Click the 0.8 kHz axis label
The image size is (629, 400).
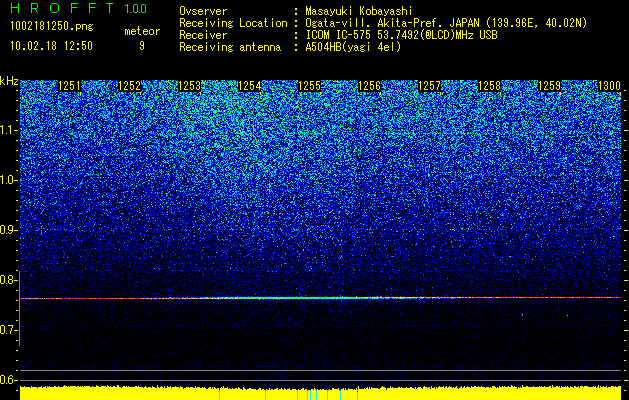point(9,280)
